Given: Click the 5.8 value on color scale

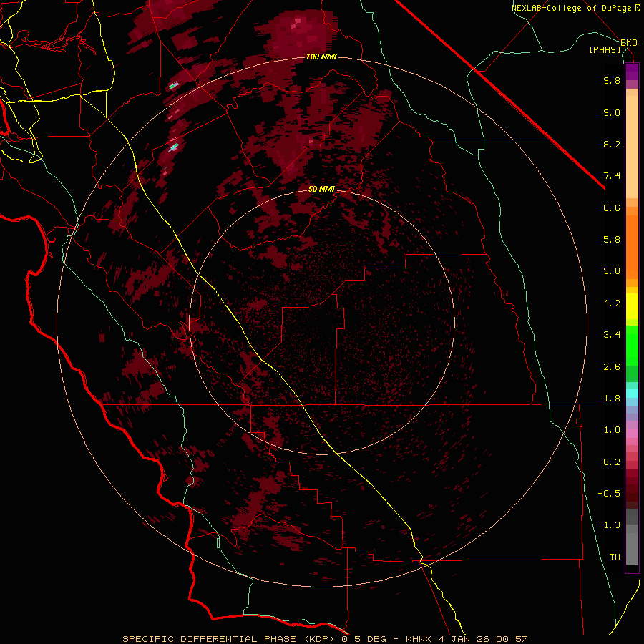Looking at the screenshot, I should point(612,240).
